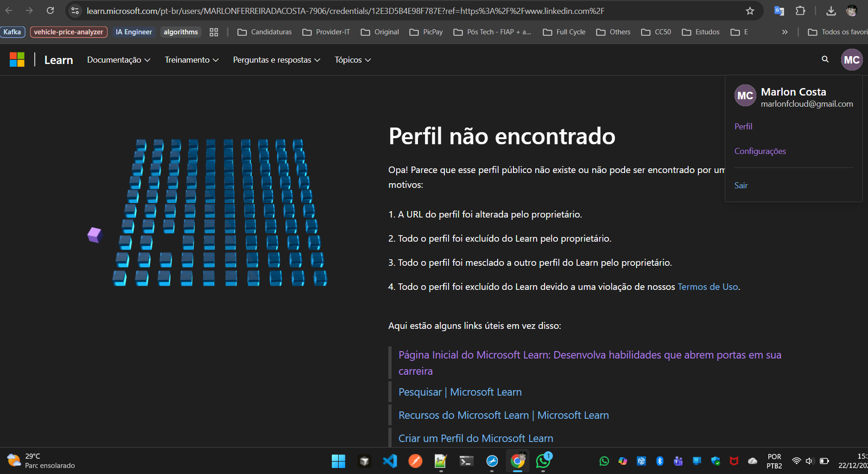868x474 pixels.
Task: Expand the Documentação menu
Action: tap(119, 60)
